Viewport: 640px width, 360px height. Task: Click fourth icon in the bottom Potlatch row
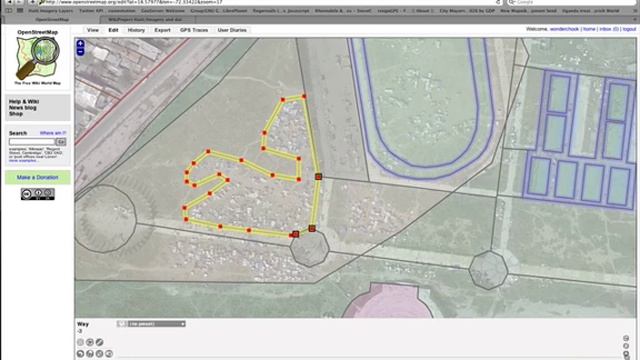[109, 353]
